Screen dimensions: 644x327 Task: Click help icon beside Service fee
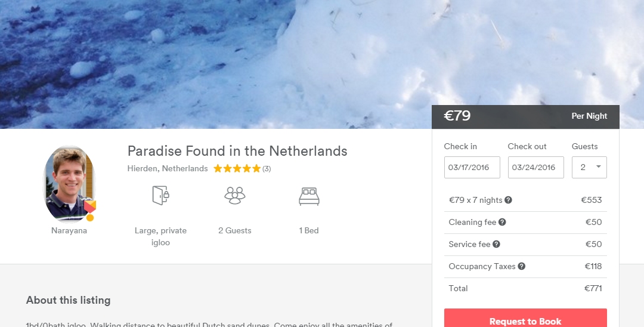496,244
